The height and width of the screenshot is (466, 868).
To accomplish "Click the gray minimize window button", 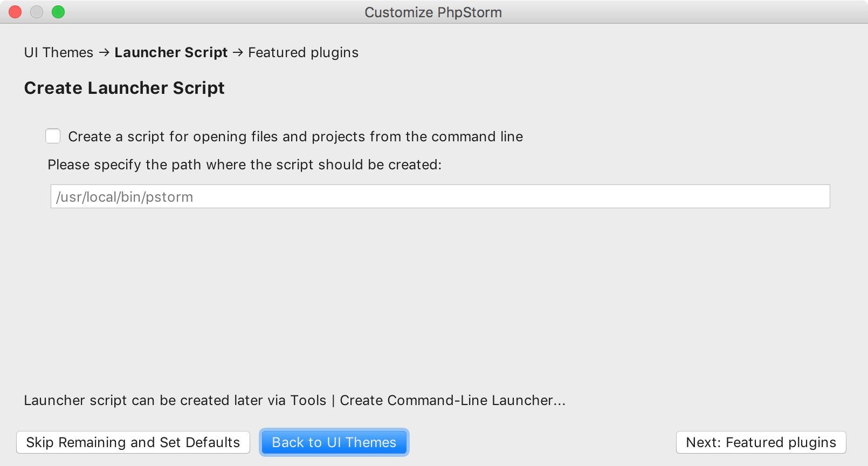I will 37,12.
